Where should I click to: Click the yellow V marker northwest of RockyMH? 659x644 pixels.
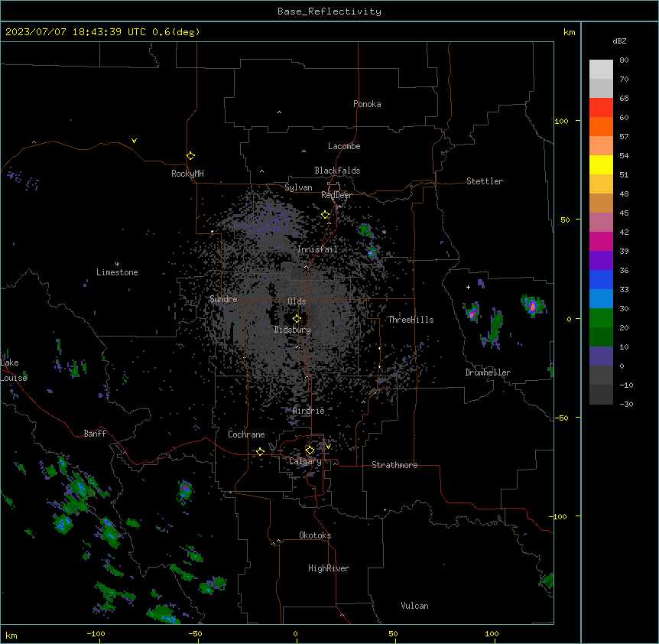click(x=134, y=141)
